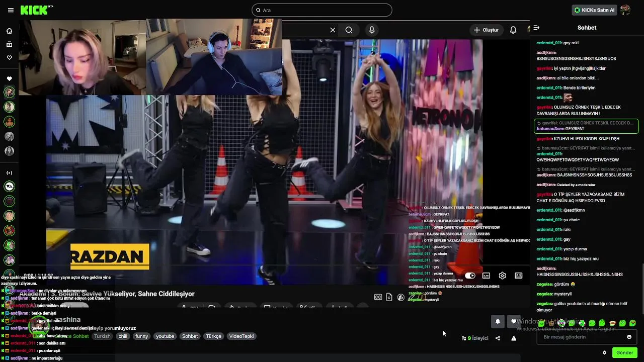Click the YouTube voice search microphone
644x362 pixels.
click(372, 30)
